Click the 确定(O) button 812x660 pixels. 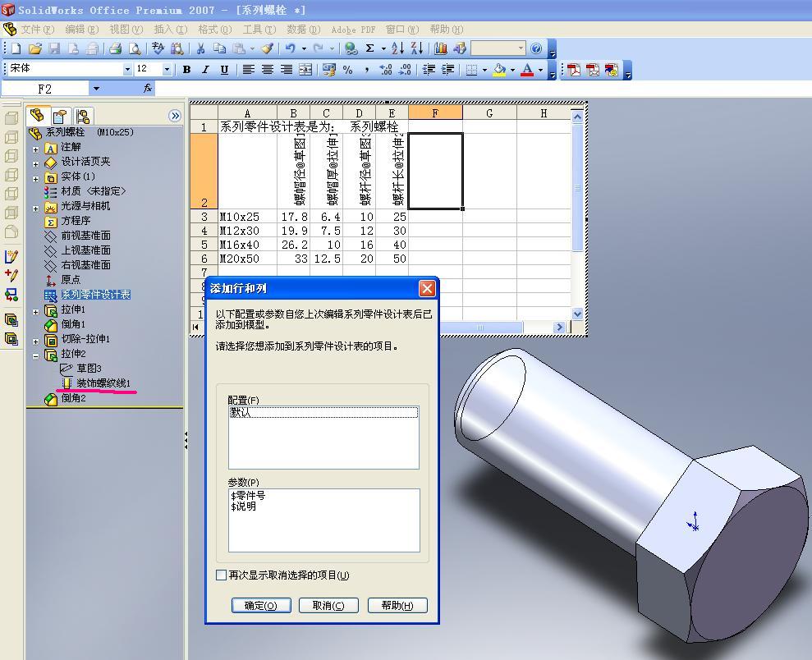261,605
